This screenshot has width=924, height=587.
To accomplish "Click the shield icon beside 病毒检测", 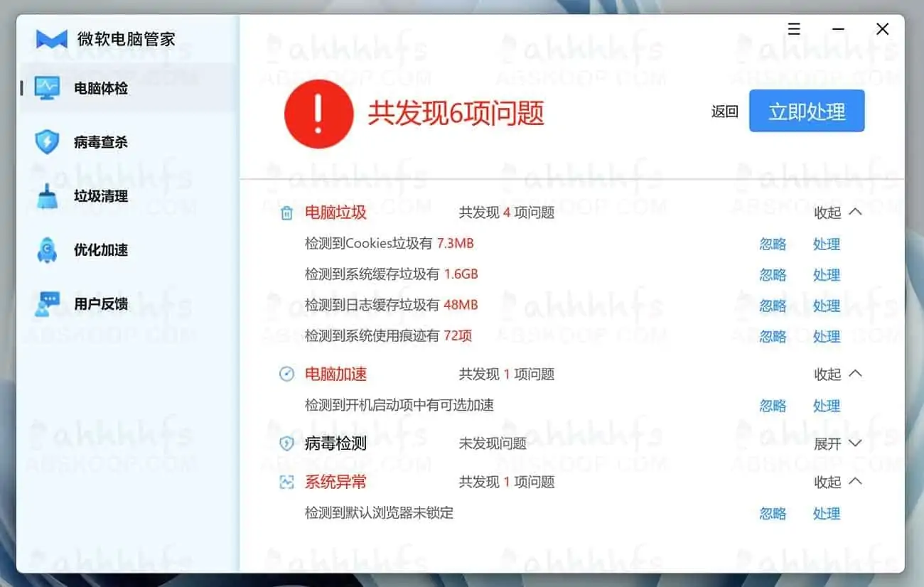I will pos(287,443).
